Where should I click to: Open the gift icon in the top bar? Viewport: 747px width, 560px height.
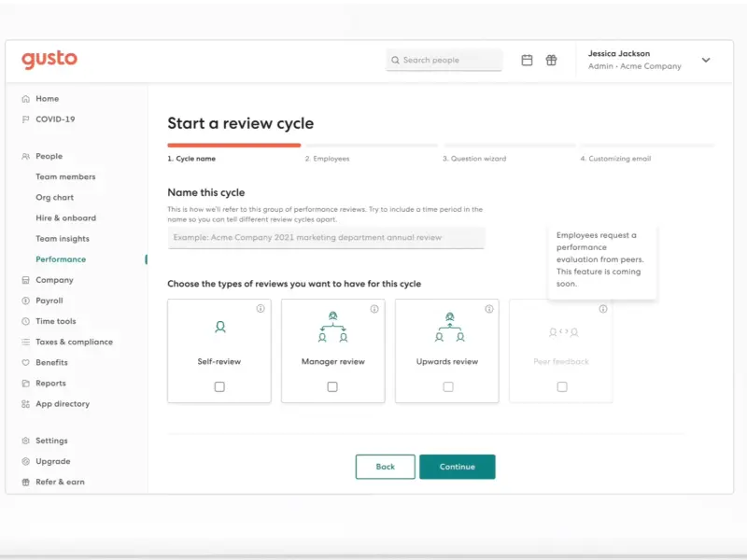point(552,60)
